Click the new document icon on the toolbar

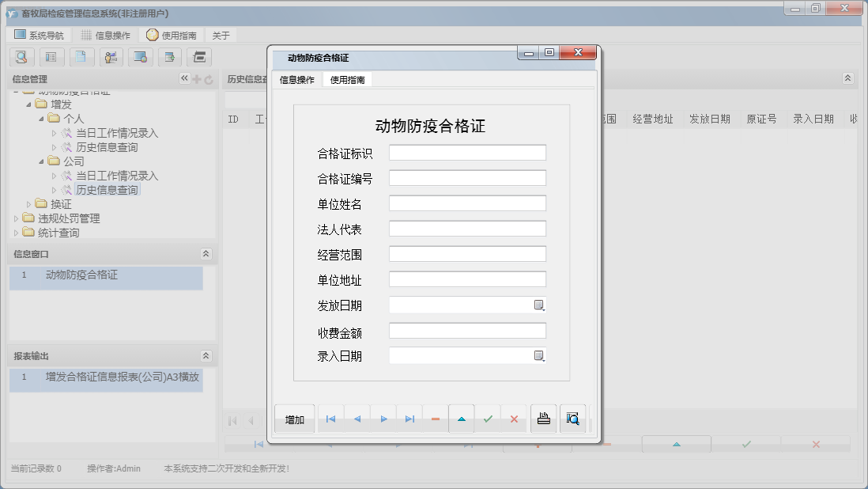point(81,57)
